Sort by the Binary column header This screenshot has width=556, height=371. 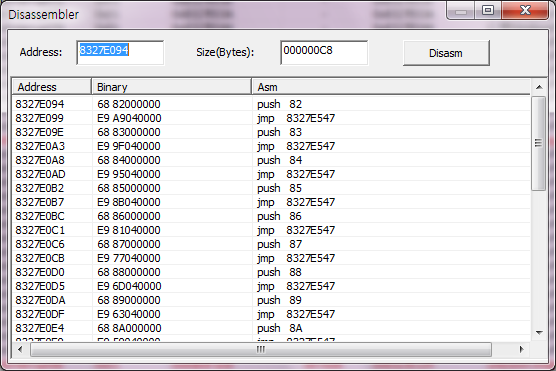pyautogui.click(x=172, y=87)
